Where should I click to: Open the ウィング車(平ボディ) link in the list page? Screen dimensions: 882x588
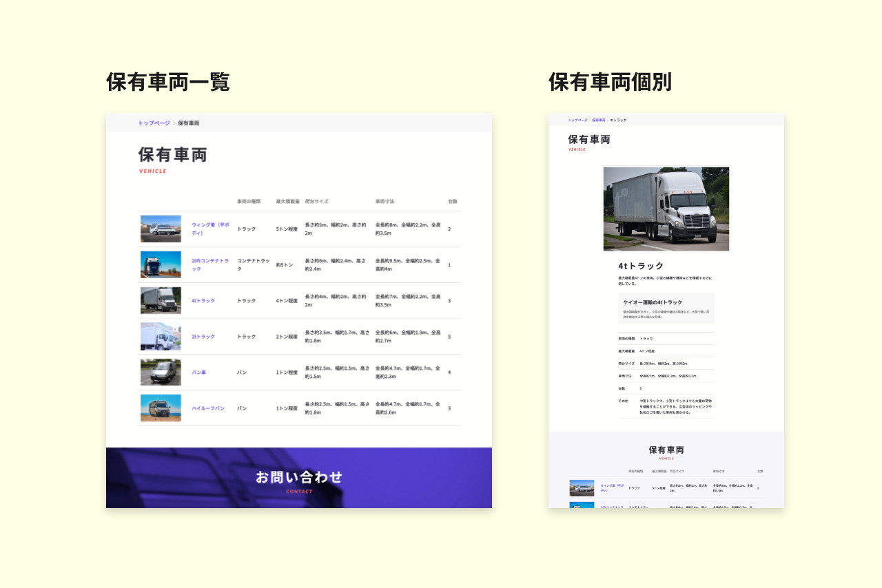coord(210,229)
